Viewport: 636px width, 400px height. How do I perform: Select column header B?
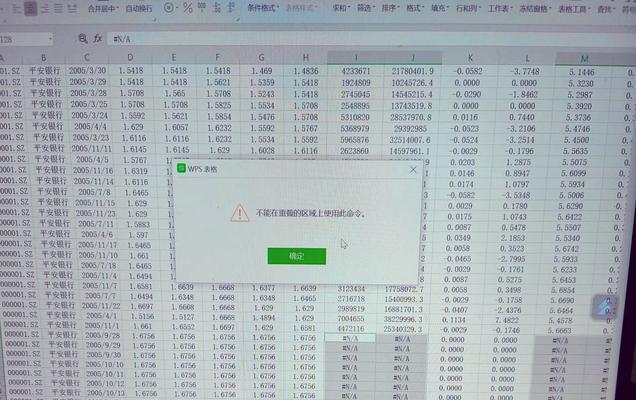coord(43,58)
